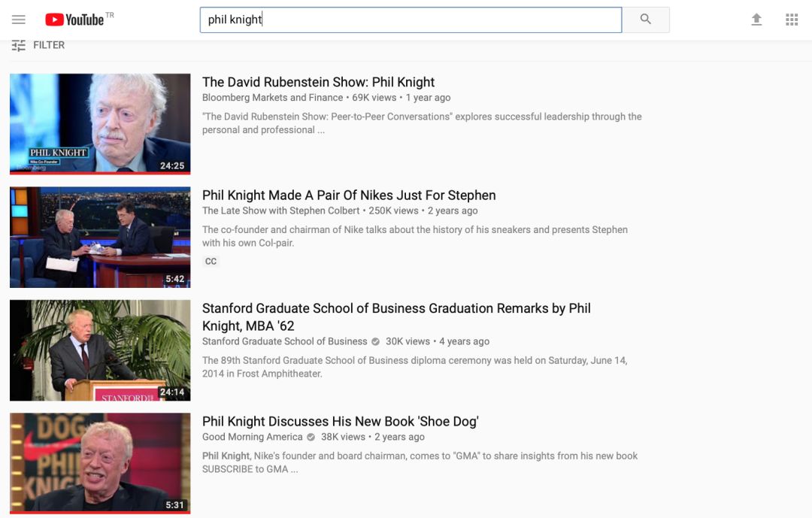Open title The David Rubenstein Show: Phil Knight
The width and height of the screenshot is (812, 518).
318,82
